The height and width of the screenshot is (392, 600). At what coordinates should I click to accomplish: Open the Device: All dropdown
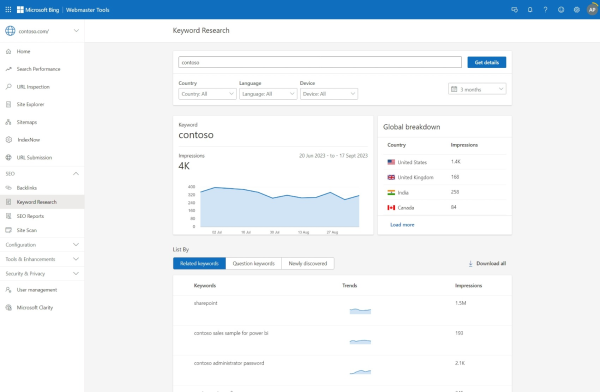[329, 94]
